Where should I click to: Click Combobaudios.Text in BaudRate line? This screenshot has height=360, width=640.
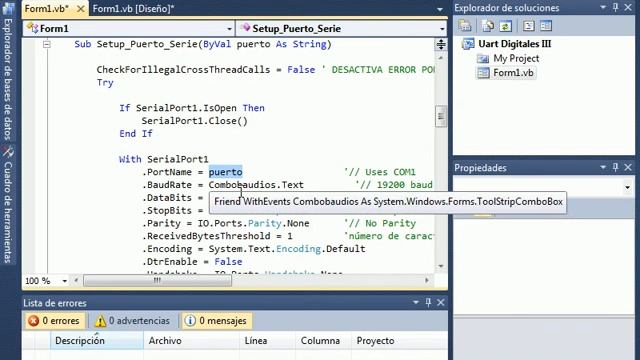point(256,185)
